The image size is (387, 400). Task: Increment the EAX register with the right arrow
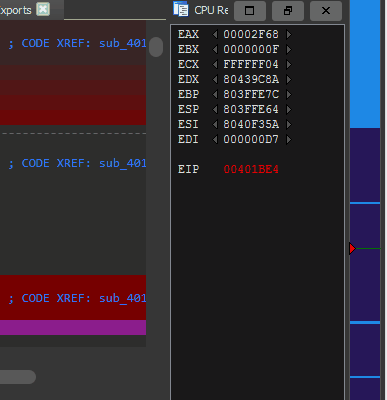click(x=289, y=34)
